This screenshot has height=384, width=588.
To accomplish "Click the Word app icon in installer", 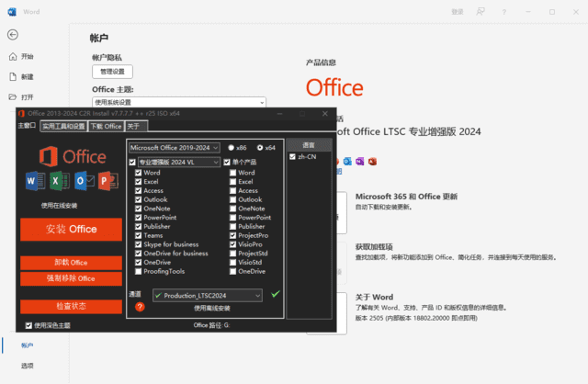I will [36, 181].
